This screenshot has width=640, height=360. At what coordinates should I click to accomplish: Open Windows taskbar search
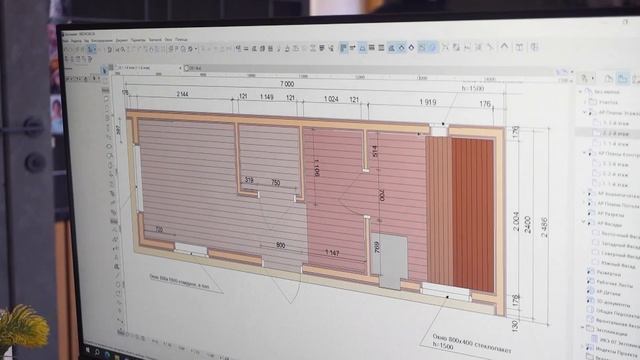pos(98,352)
